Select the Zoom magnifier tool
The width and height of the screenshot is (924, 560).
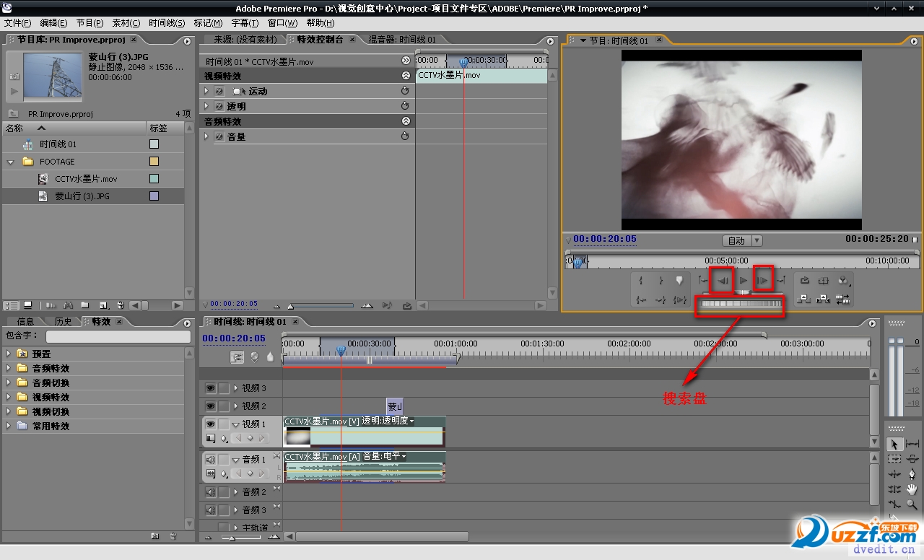(x=912, y=505)
